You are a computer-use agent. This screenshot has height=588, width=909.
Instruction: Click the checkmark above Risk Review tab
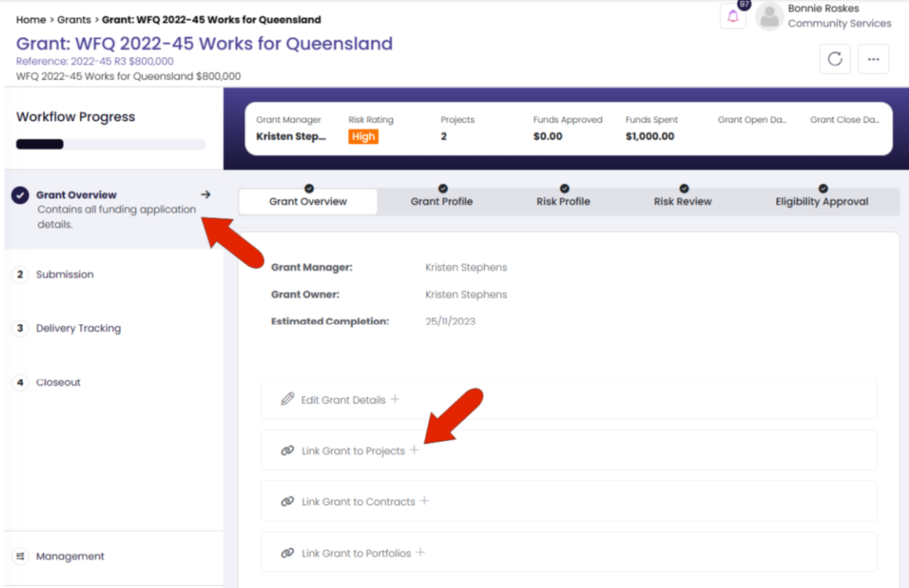coord(684,188)
